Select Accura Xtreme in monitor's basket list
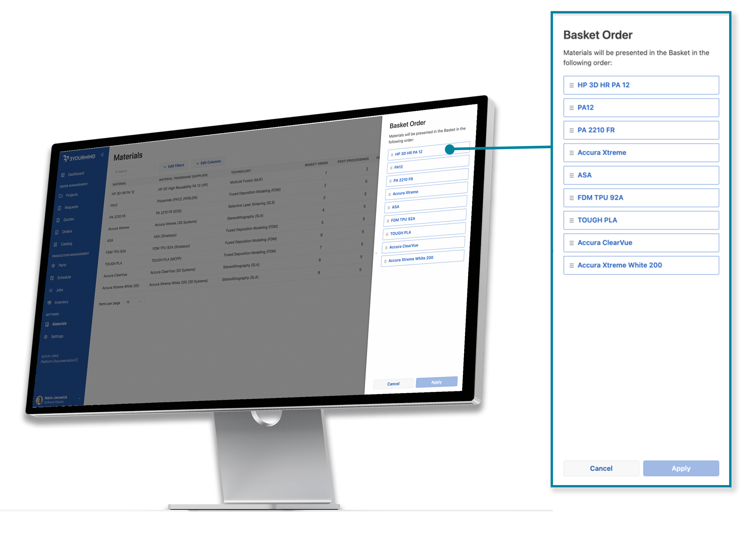 click(x=426, y=191)
